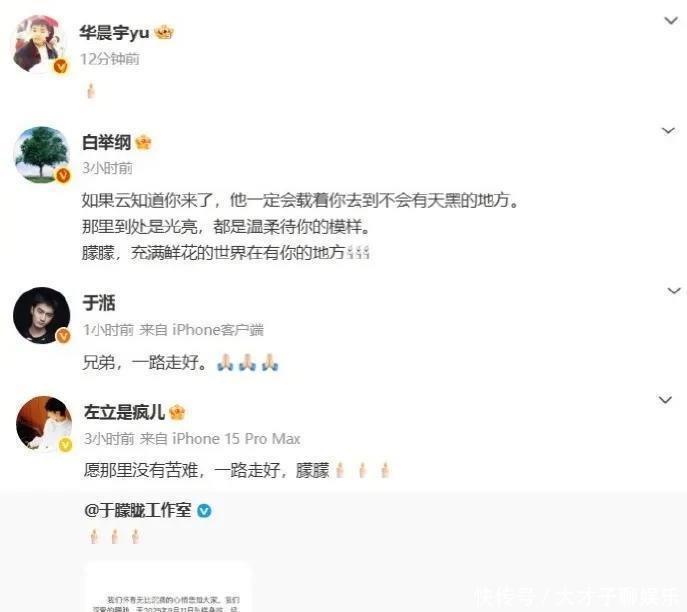687x612 pixels.
Task: Open the username 白举纲
Action: point(106,142)
